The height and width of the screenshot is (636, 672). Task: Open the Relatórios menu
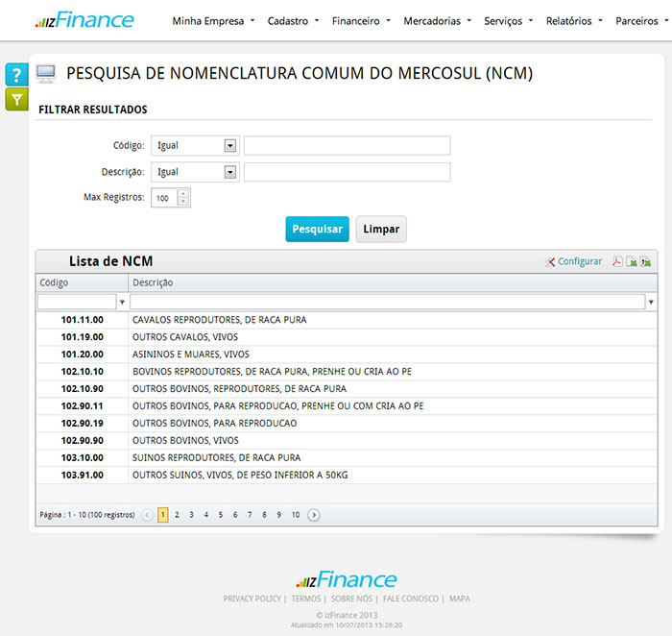(574, 20)
